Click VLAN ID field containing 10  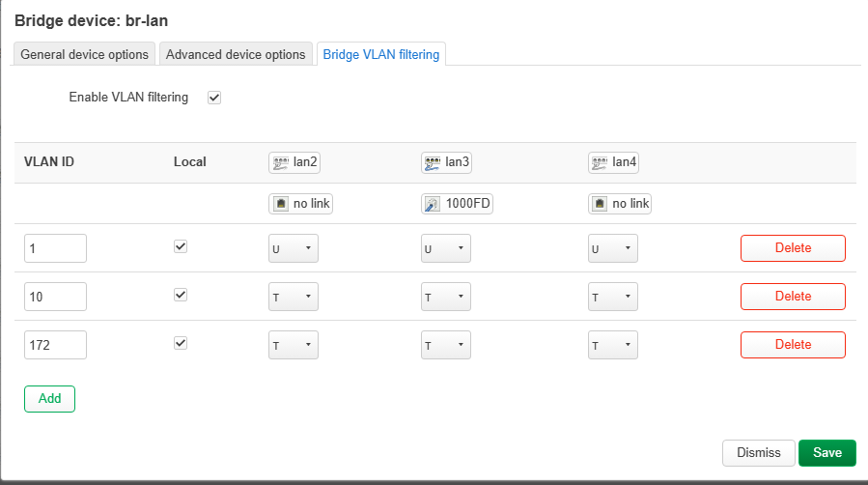pos(55,297)
